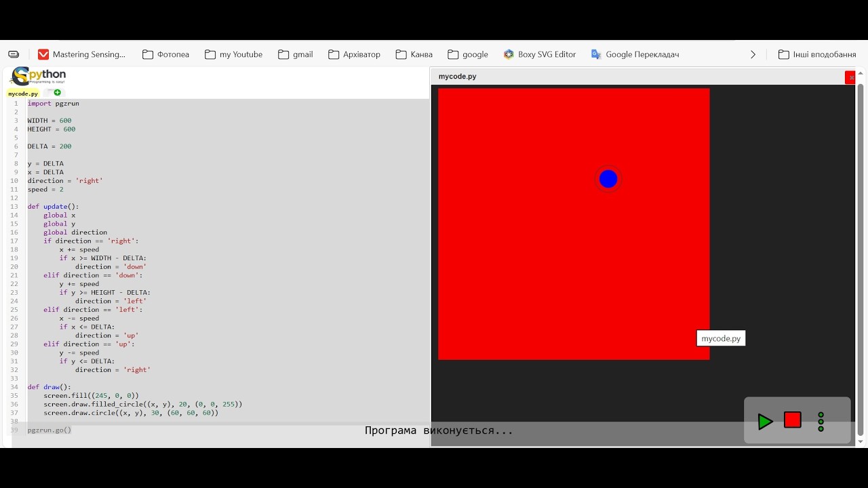Click the 'HEIGHT = 600' code line
Viewport: 868px width, 488px height.
click(52, 129)
